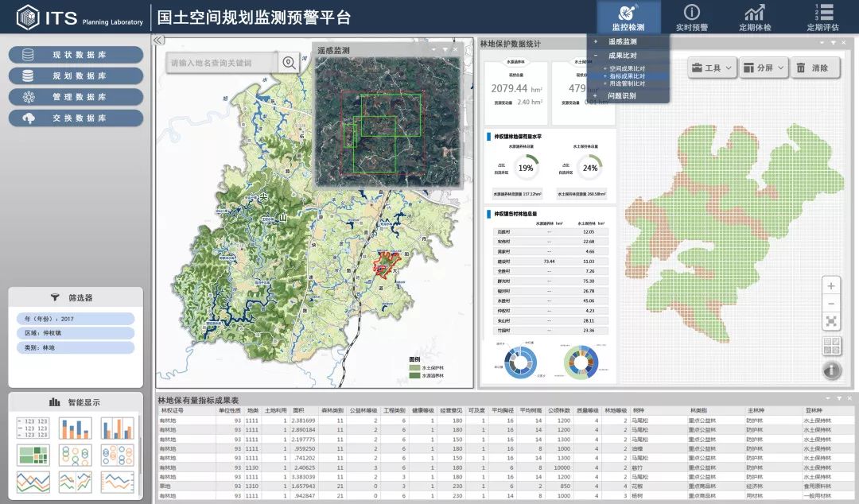Screen dimensions: 859x504
Task: Open the 年 2017 filter dropdown
Action: [76, 317]
